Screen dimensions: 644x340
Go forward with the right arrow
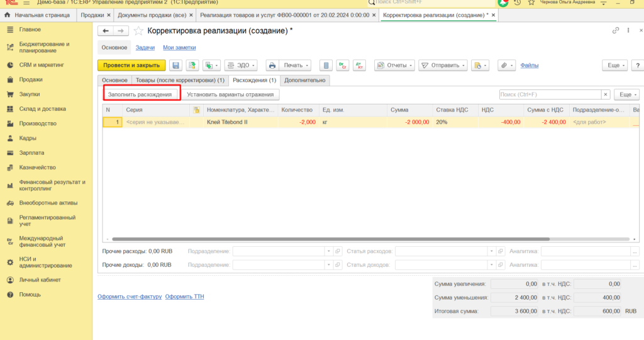(x=121, y=31)
